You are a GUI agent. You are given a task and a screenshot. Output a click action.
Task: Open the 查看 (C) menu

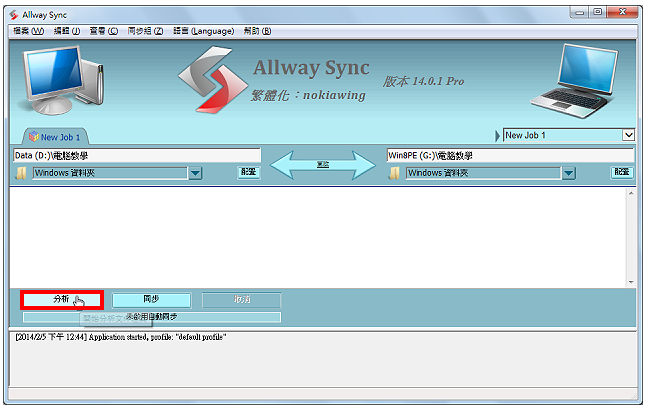click(x=104, y=31)
